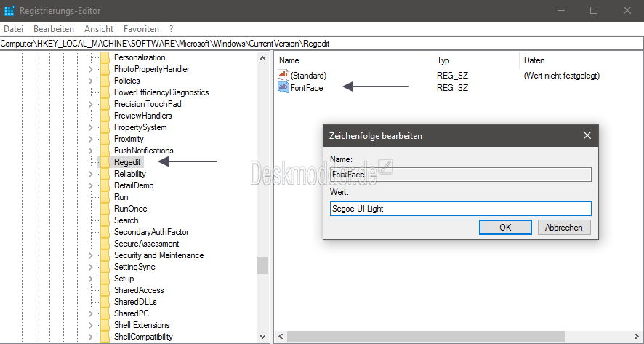Expand the Policies key
Image resolution: width=644 pixels, height=344 pixels.
tap(90, 81)
